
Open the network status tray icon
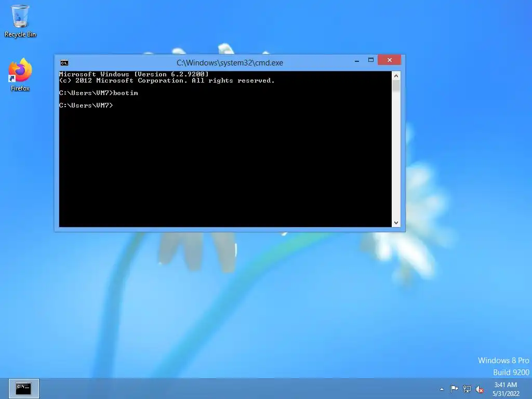pos(467,389)
